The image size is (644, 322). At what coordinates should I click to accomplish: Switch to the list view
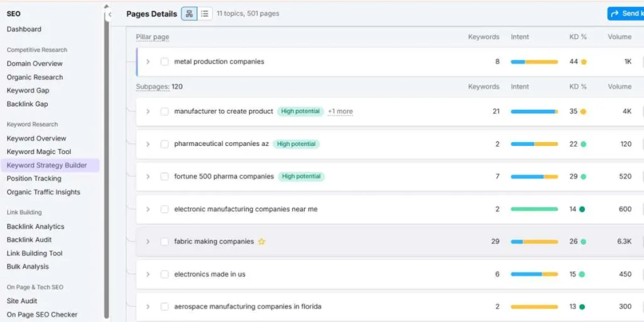coord(204,14)
